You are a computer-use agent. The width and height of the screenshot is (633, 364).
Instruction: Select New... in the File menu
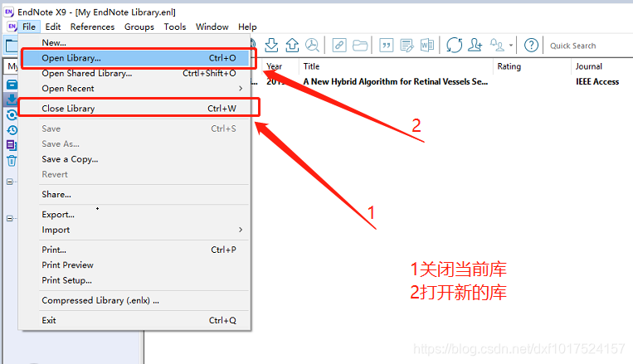pyautogui.click(x=134, y=42)
